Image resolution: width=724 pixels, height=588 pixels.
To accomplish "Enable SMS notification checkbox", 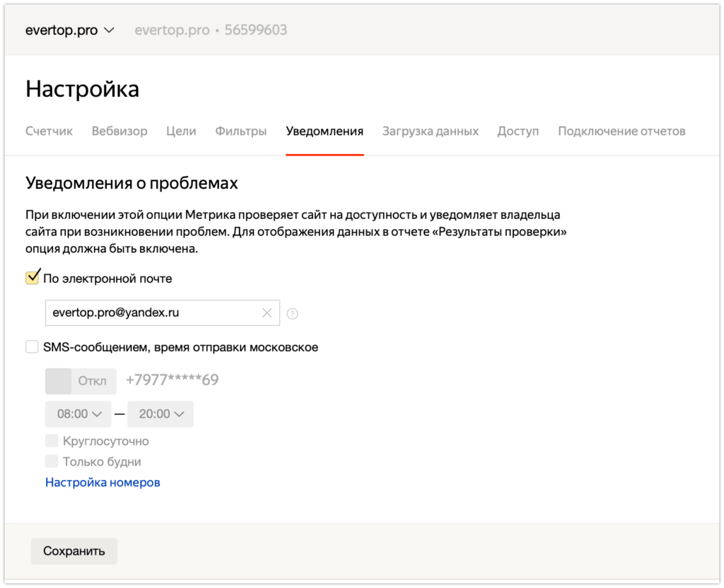I will [33, 347].
